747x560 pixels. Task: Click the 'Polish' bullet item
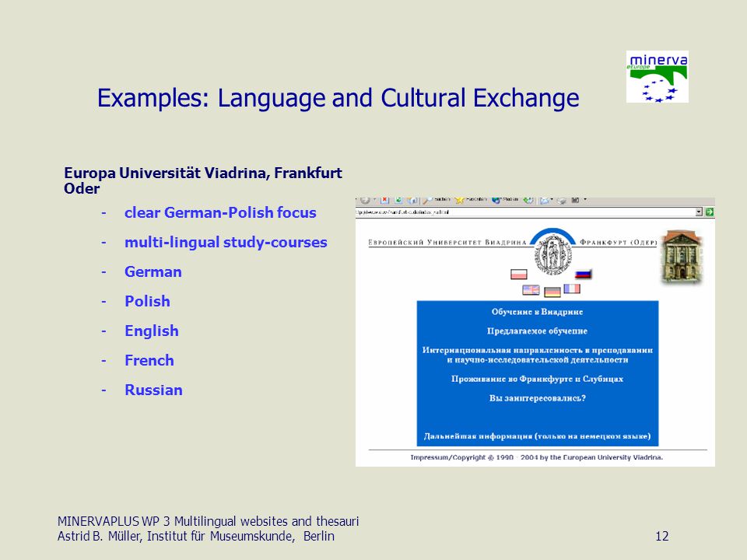point(147,302)
